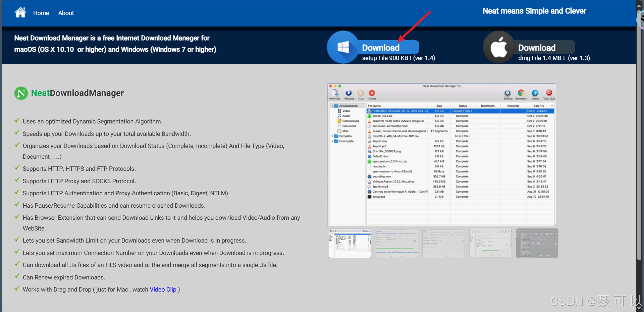This screenshot has height=312, width=644.
Task: Open the About page link
Action: click(66, 13)
